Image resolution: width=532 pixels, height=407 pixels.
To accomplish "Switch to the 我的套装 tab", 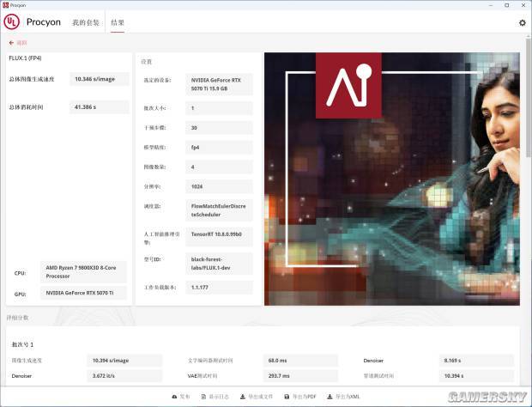I will [86, 22].
